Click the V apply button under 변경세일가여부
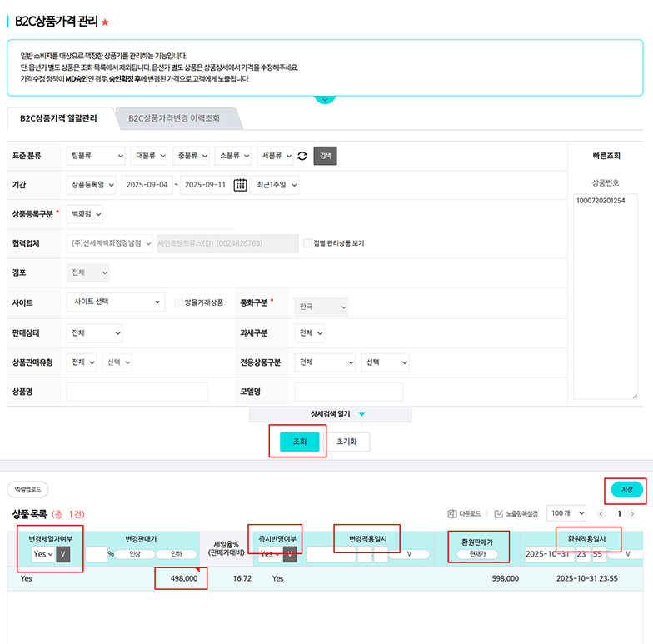The width and height of the screenshot is (653, 644). point(62,554)
